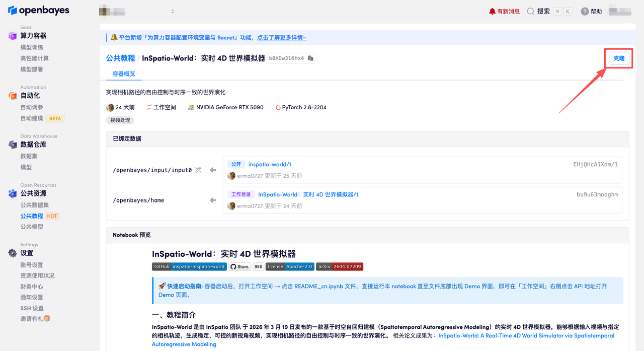Open 公共资源 section icon

(x=13, y=193)
